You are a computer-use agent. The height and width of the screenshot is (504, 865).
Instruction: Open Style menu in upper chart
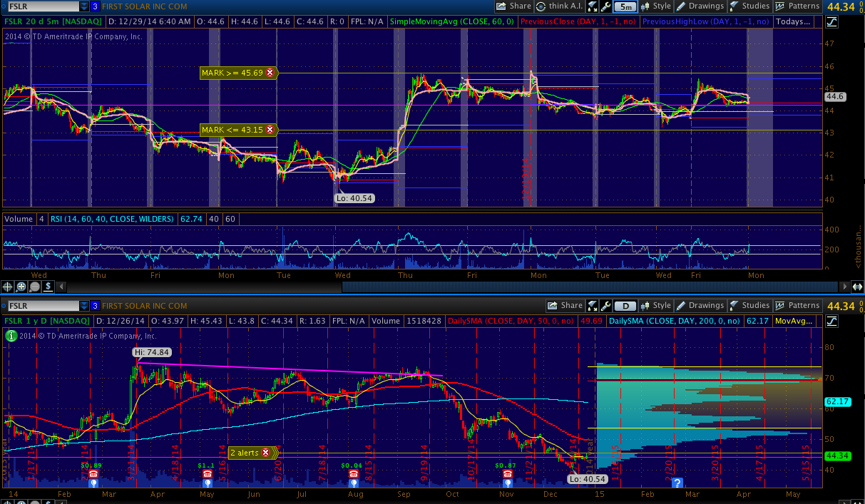[656, 6]
